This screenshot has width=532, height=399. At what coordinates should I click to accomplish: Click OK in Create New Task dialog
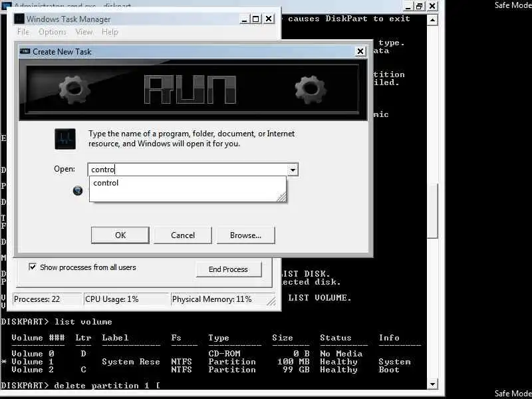click(120, 235)
